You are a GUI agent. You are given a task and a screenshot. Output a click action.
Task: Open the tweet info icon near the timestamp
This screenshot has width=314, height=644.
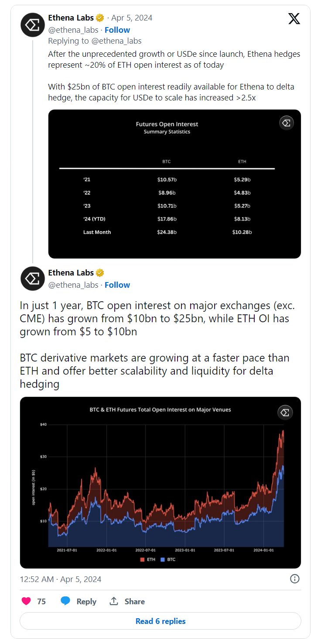point(294,578)
